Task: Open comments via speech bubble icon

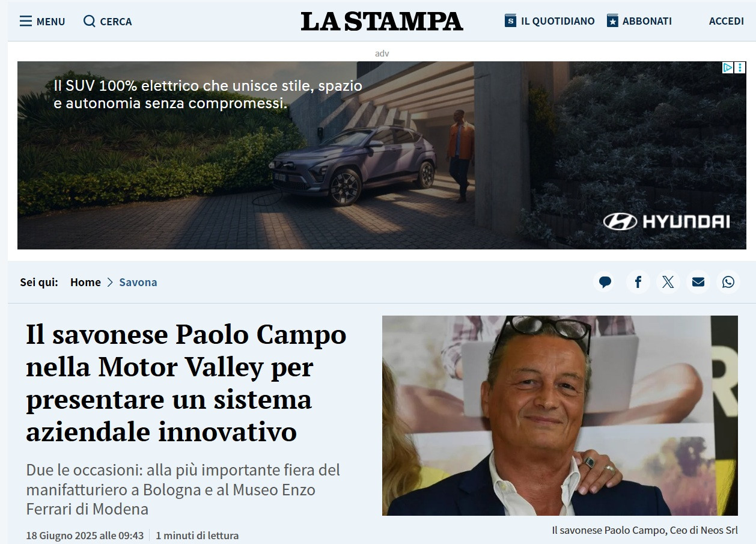Action: click(605, 282)
